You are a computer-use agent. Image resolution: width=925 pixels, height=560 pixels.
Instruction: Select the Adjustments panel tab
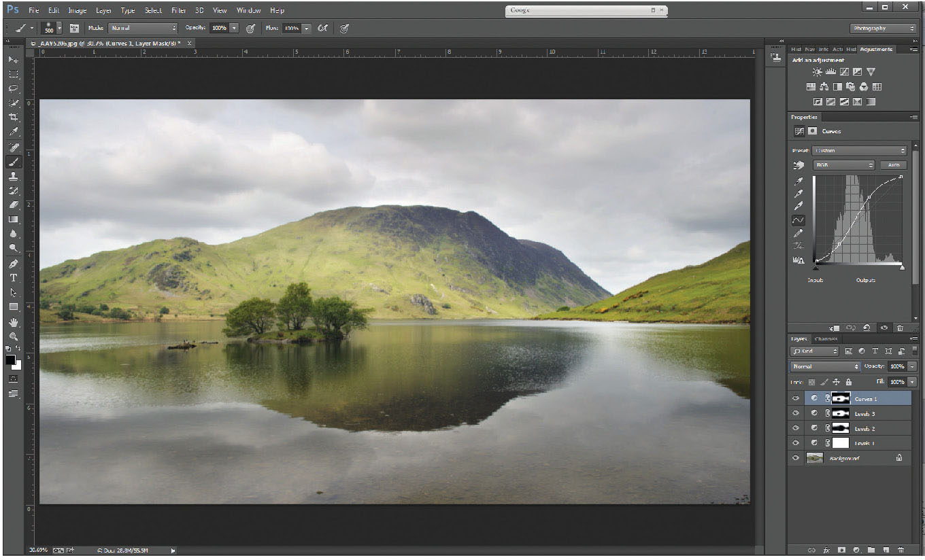[877, 49]
